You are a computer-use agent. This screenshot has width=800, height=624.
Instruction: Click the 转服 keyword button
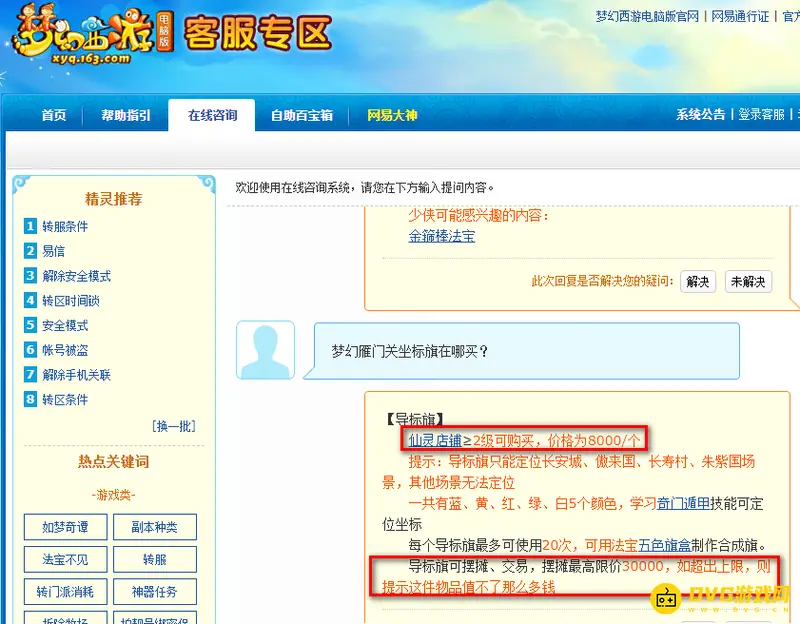[x=155, y=560]
